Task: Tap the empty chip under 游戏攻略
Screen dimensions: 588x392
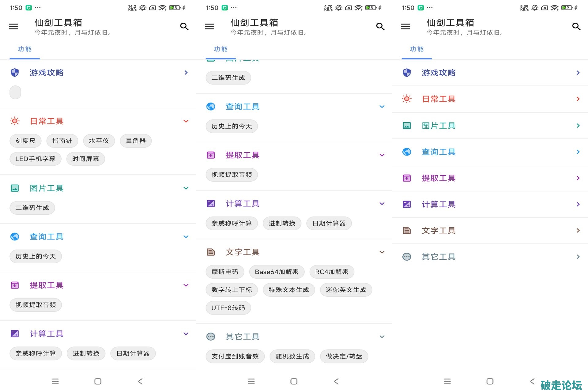Action: (15, 92)
